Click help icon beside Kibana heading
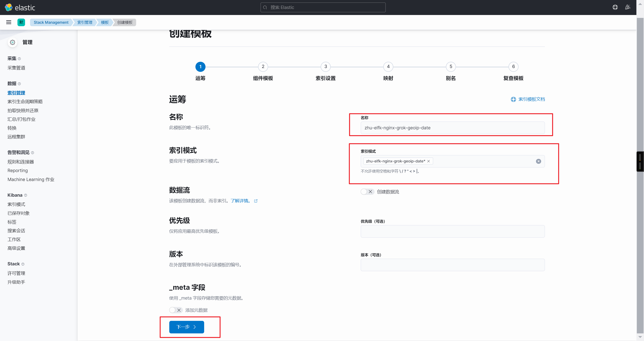 tap(25, 195)
